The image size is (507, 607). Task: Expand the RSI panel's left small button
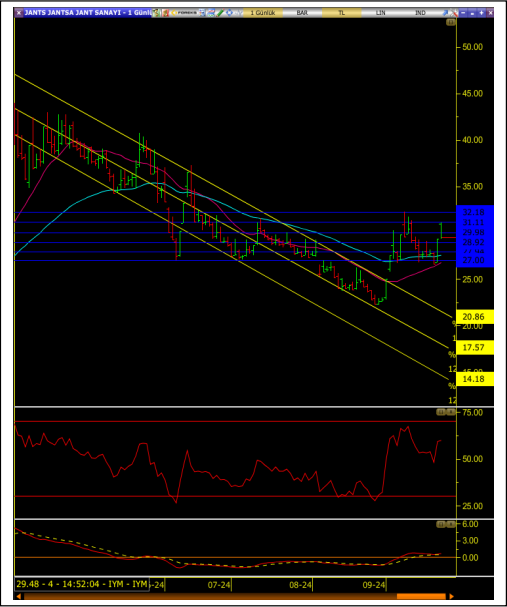(x=440, y=412)
